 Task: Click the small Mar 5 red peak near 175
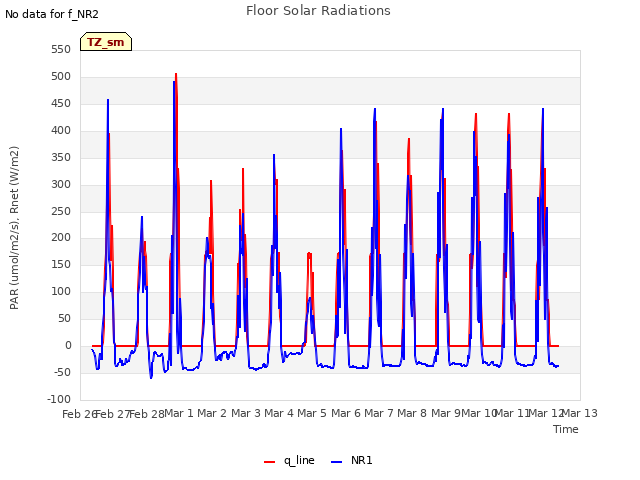[x=309, y=253]
